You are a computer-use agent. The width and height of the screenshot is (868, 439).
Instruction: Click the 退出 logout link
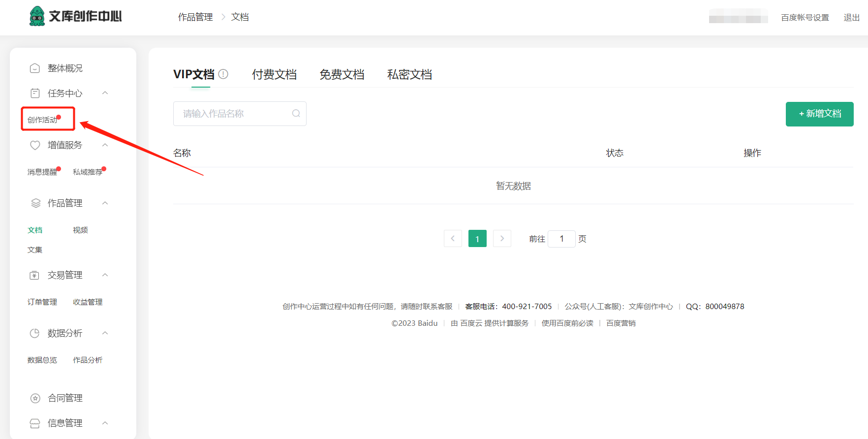coord(852,18)
